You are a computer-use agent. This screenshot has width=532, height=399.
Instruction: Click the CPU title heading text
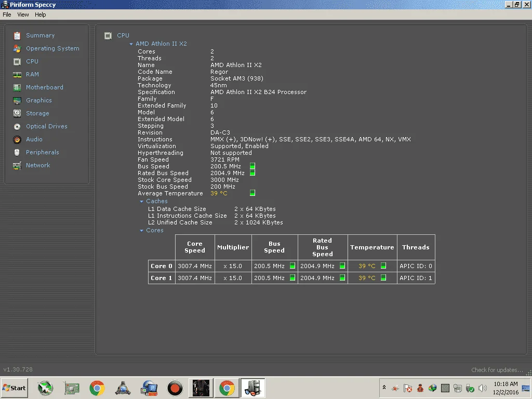(123, 35)
